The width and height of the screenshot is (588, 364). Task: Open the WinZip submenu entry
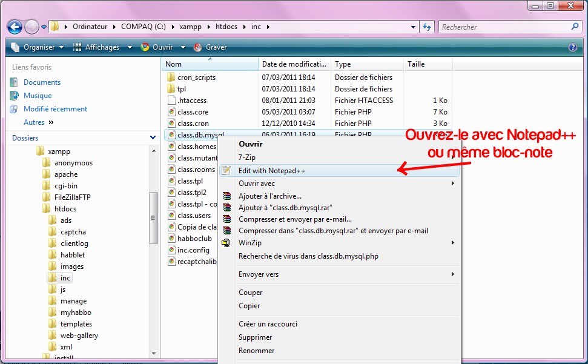point(339,243)
